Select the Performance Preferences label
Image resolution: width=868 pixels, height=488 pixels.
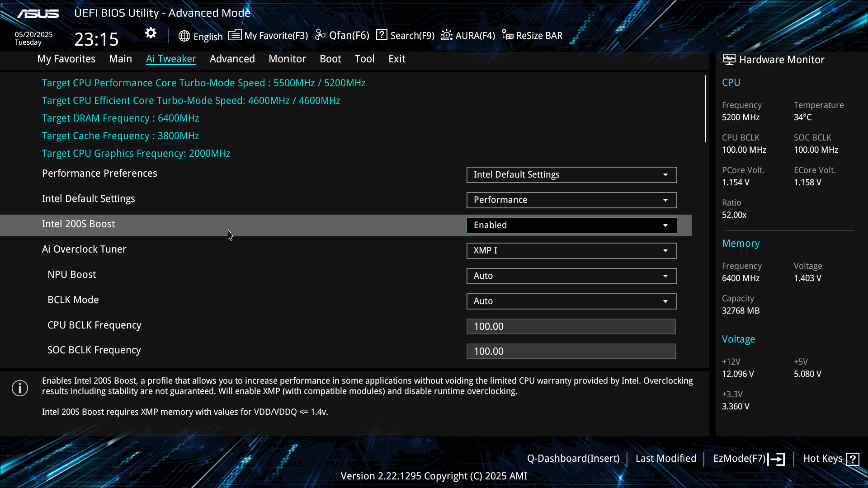click(99, 174)
